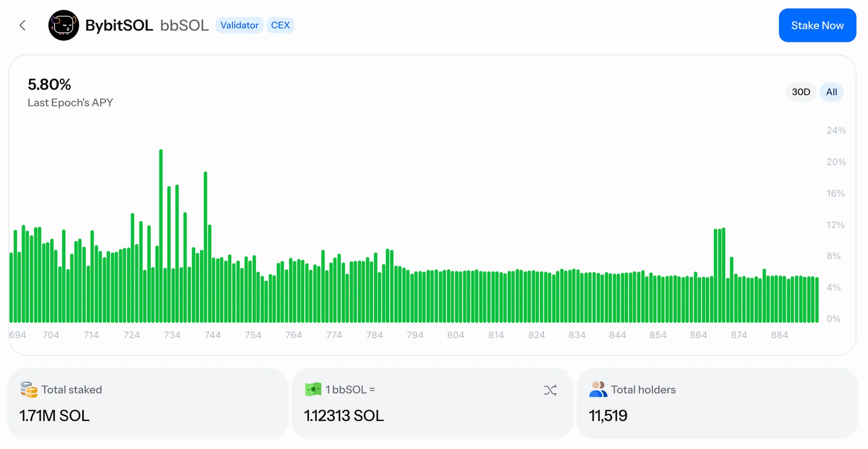868x449 pixels.
Task: Click the Total holders people icon
Action: coord(598,390)
